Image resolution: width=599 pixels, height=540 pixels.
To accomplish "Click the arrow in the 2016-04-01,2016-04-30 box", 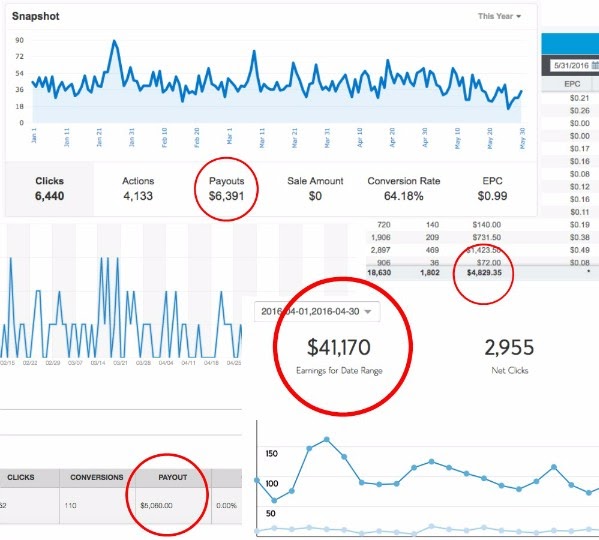I will pyautogui.click(x=367, y=312).
